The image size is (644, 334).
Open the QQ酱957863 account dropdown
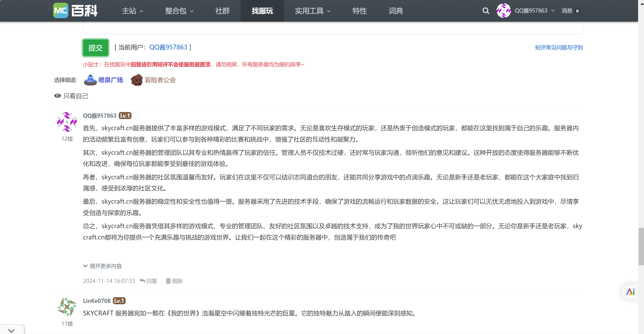tap(535, 11)
